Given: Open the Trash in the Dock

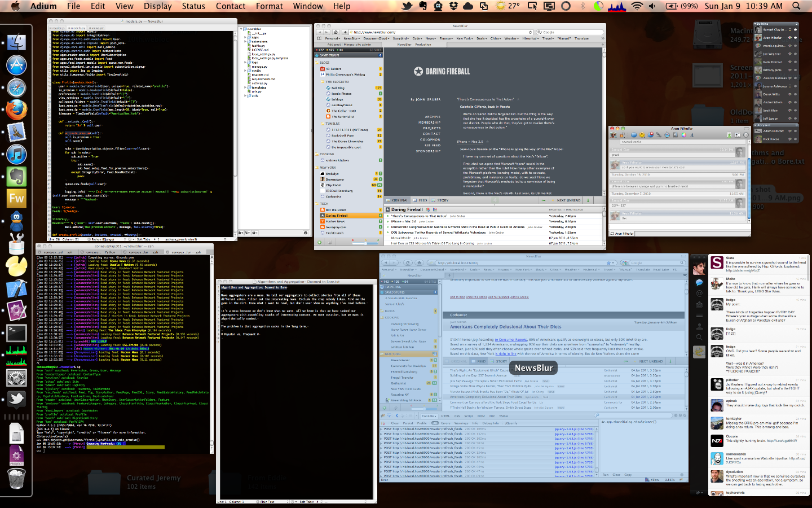Looking at the screenshot, I should point(16,479).
